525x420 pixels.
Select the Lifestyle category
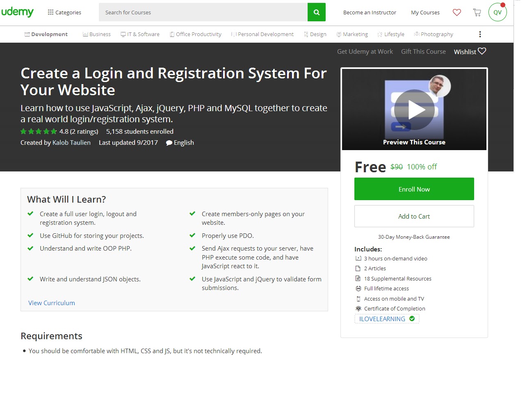(x=391, y=34)
